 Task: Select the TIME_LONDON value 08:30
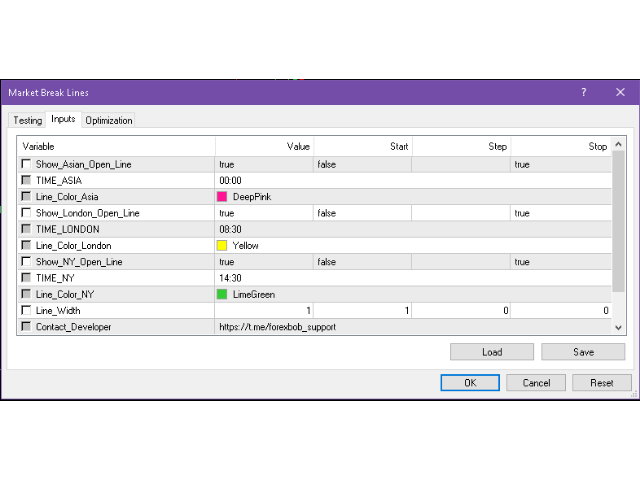[x=230, y=229]
